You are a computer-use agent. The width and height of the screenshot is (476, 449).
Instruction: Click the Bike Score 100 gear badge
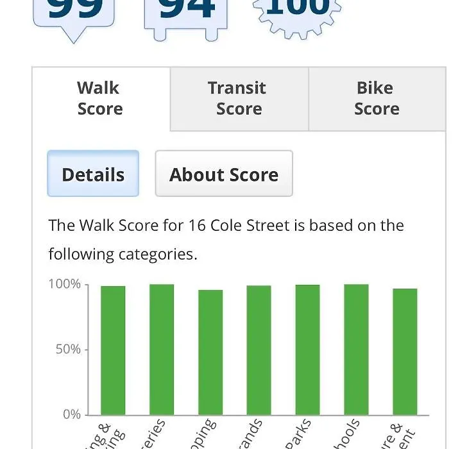tap(298, 17)
